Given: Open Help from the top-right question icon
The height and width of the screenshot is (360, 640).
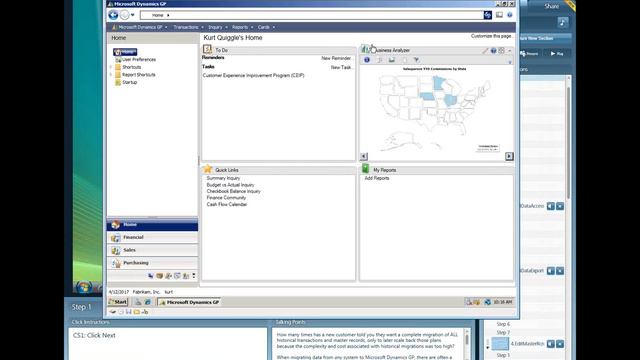Looking at the screenshot, I should click(510, 15).
